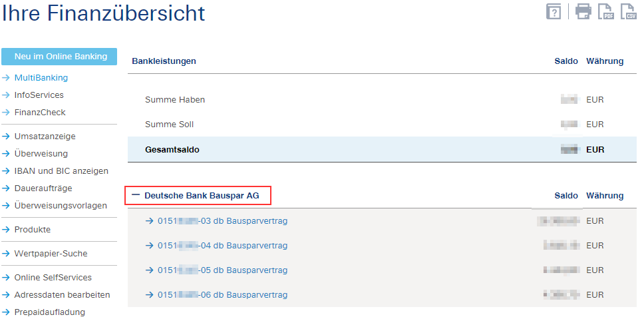
Task: Open the help question mark icon
Action: point(554,11)
